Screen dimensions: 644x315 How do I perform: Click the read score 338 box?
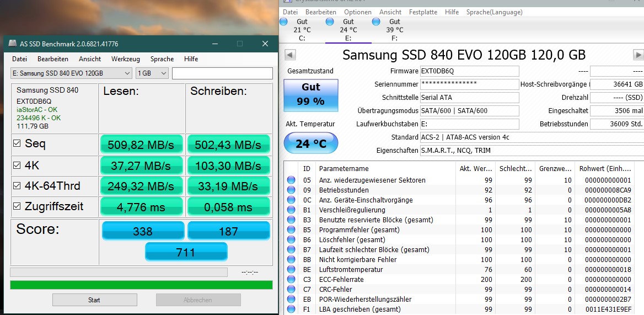pos(143,231)
